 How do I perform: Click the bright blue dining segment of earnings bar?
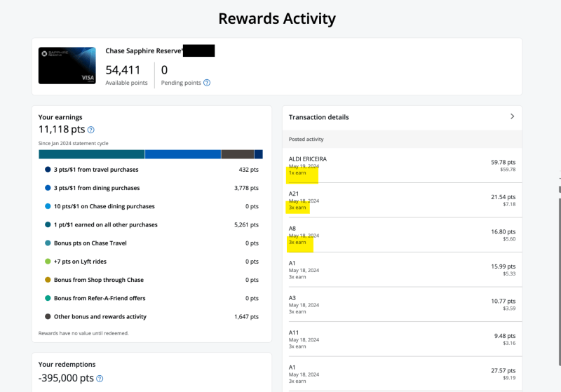(183, 154)
